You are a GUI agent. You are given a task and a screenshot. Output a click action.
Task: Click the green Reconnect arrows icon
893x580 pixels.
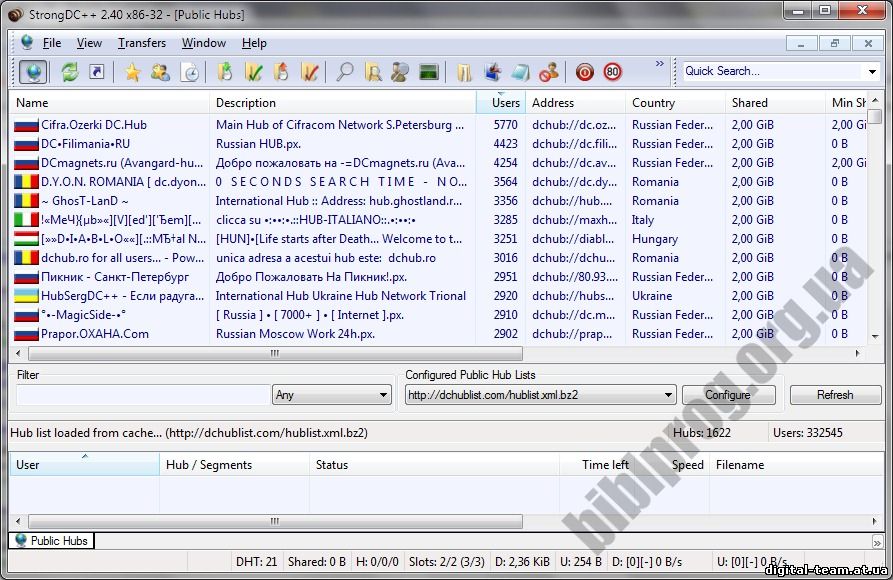point(69,72)
